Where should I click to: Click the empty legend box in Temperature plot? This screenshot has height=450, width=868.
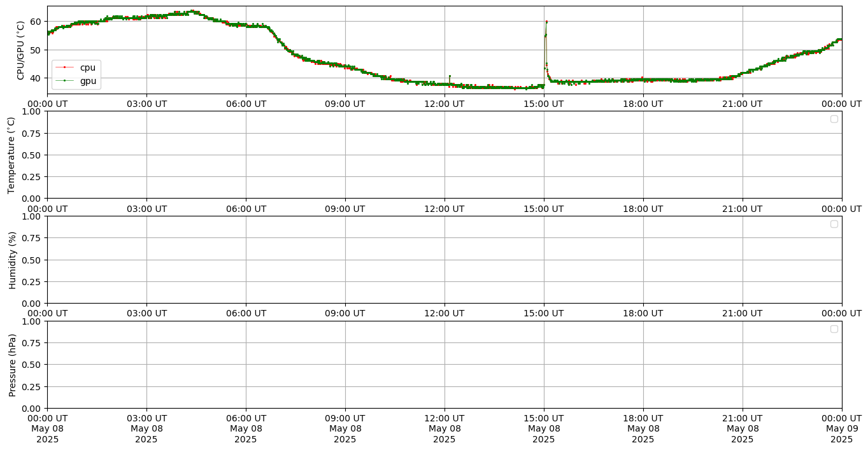(x=834, y=119)
